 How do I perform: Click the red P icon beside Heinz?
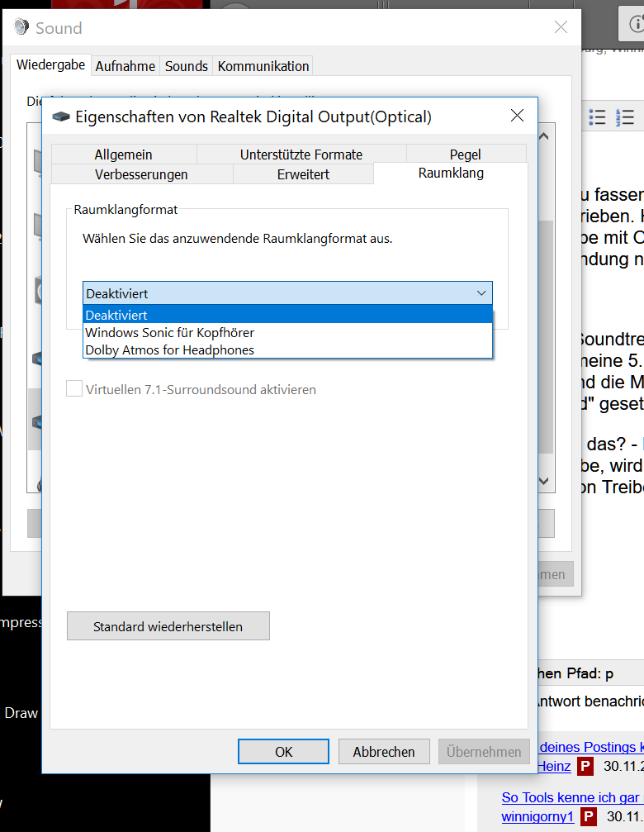(x=585, y=766)
